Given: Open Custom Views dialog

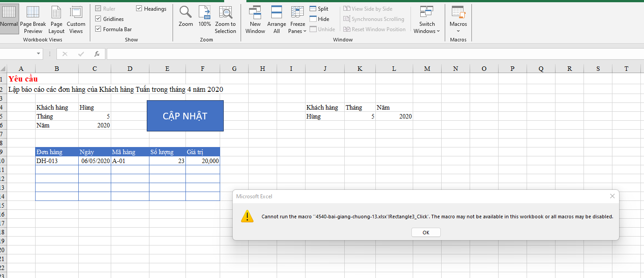Looking at the screenshot, I should (x=76, y=20).
